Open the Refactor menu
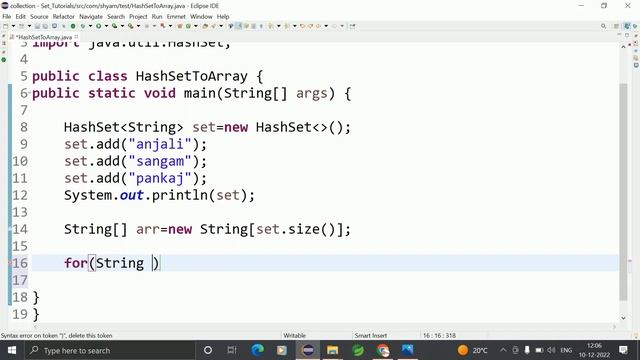The image size is (640, 360). coord(64,17)
